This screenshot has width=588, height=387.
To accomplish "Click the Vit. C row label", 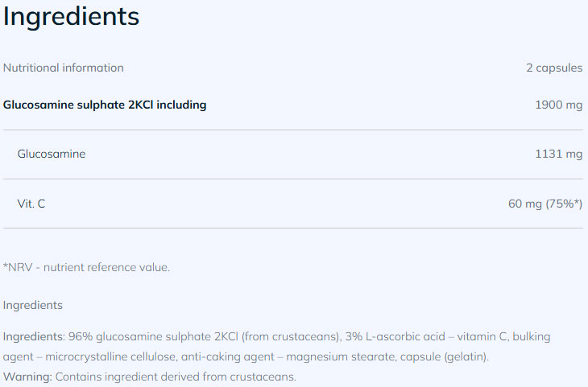I will [31, 204].
